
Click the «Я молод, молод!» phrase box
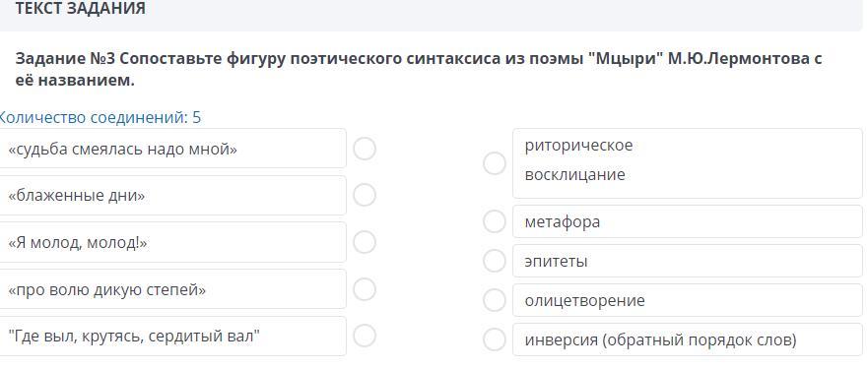pyautogui.click(x=172, y=242)
